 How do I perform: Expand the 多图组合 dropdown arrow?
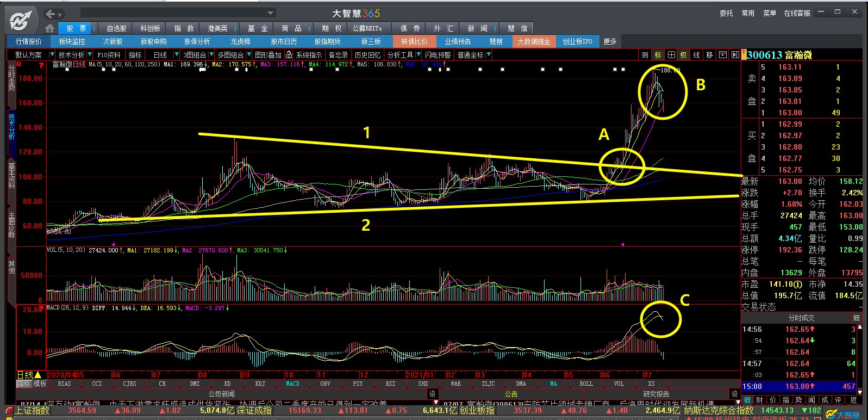(248, 55)
